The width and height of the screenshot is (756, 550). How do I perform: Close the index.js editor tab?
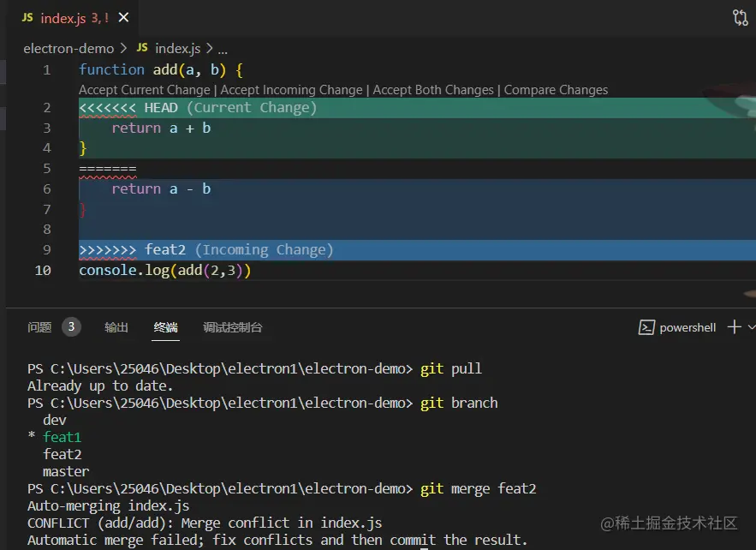pyautogui.click(x=123, y=18)
